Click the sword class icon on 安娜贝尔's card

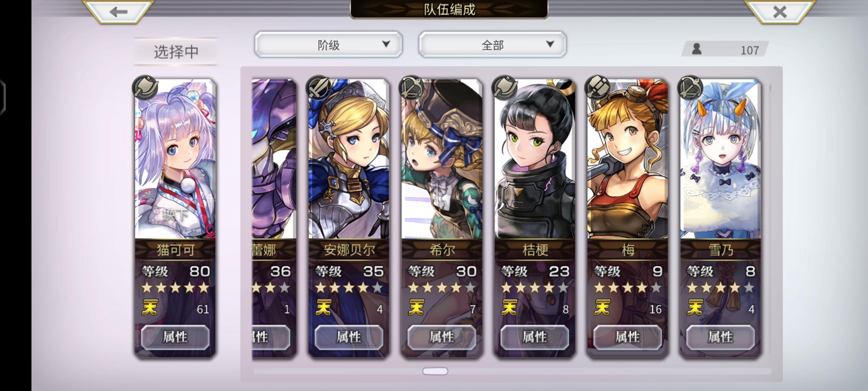coord(319,87)
